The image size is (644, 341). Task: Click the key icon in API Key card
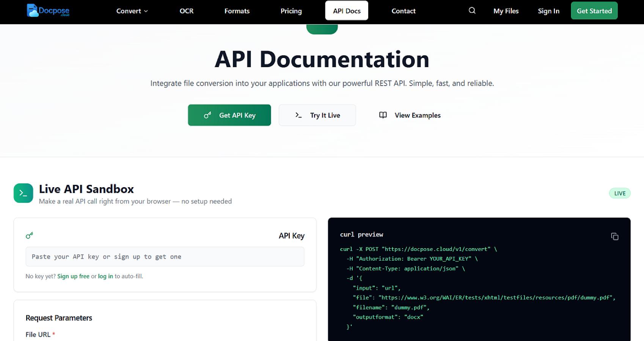tap(29, 235)
